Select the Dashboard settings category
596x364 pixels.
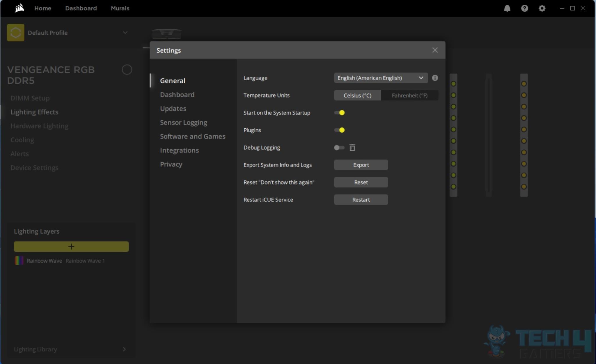pyautogui.click(x=177, y=95)
